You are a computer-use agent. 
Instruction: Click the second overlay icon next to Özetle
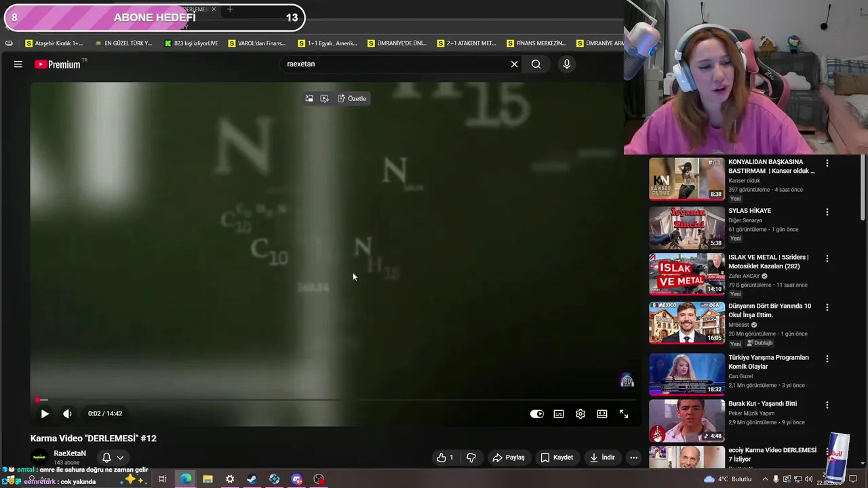click(x=325, y=98)
